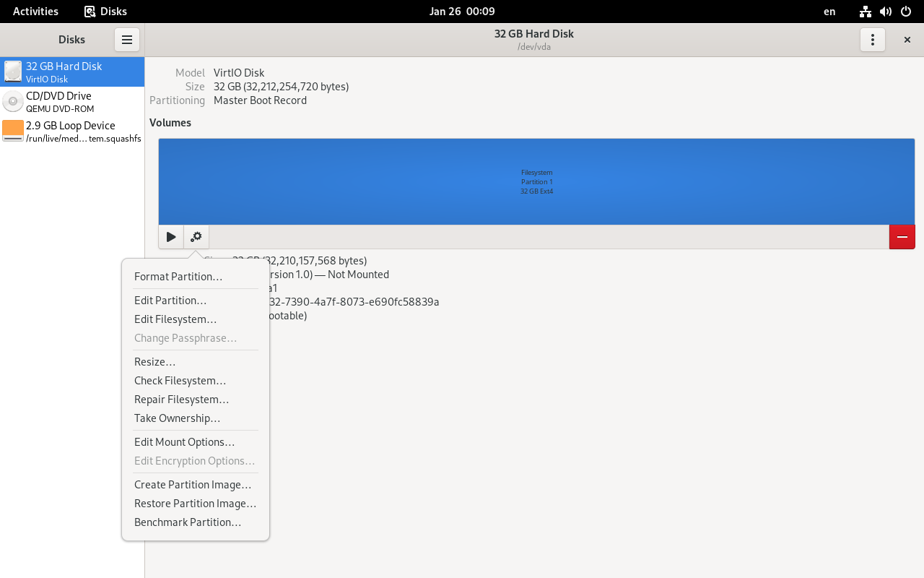The width and height of the screenshot is (924, 578).
Task: Choose Benchmark Partition… menu item
Action: point(188,522)
